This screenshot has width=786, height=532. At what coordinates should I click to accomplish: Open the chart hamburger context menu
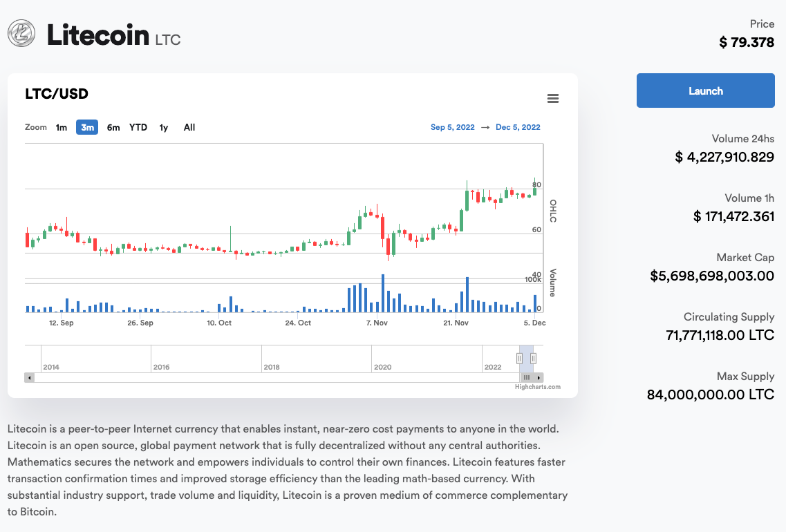click(552, 98)
